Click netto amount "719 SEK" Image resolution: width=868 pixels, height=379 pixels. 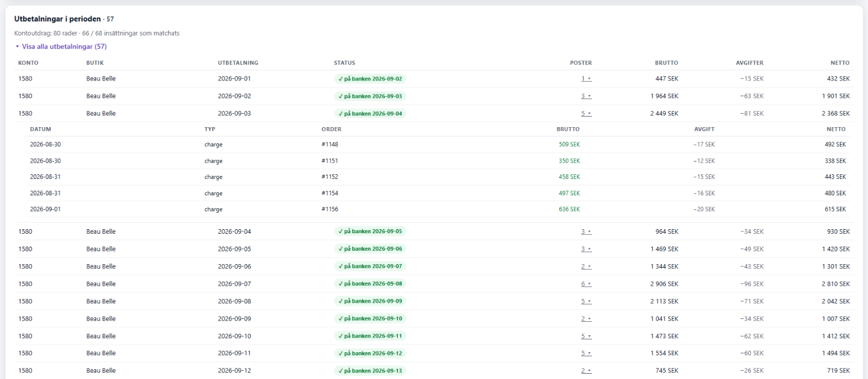[x=839, y=371]
